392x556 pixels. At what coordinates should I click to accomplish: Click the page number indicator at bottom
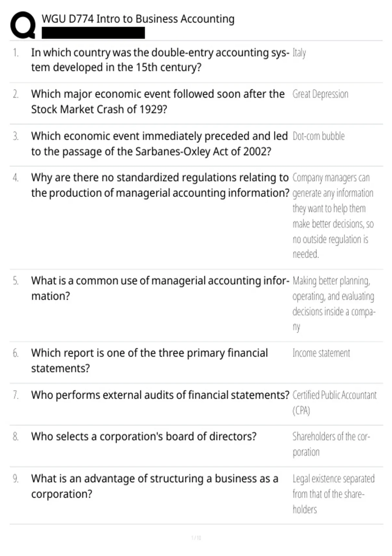point(196,538)
